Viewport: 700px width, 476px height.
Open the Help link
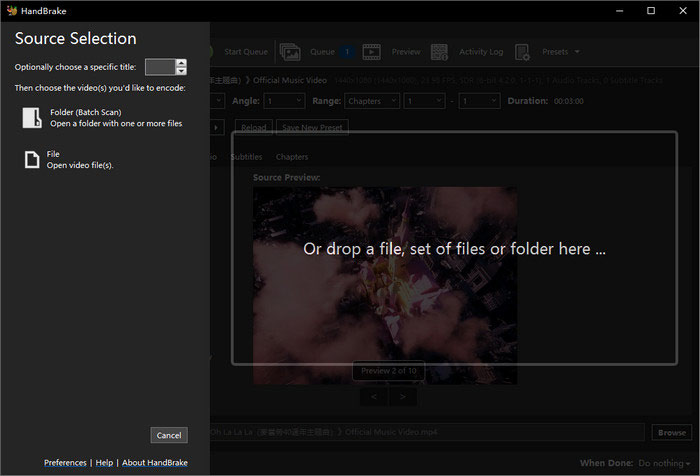point(104,463)
